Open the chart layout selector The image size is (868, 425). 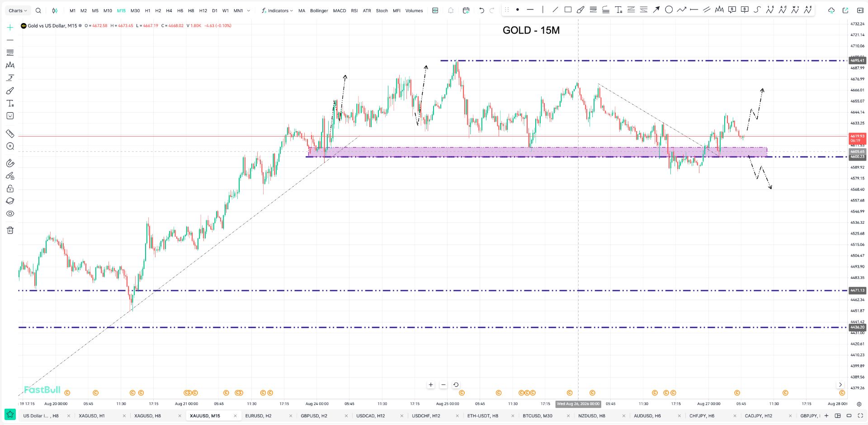point(838,416)
